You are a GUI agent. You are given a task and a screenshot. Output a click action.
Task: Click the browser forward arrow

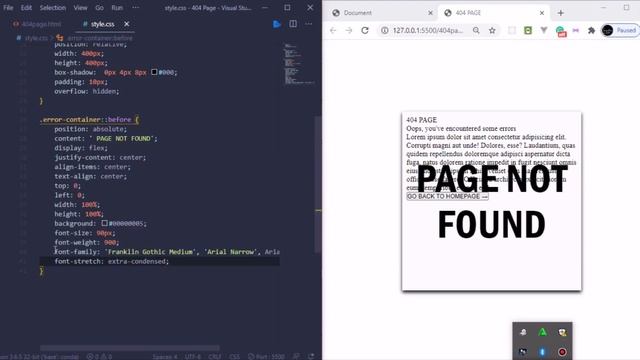click(349, 30)
